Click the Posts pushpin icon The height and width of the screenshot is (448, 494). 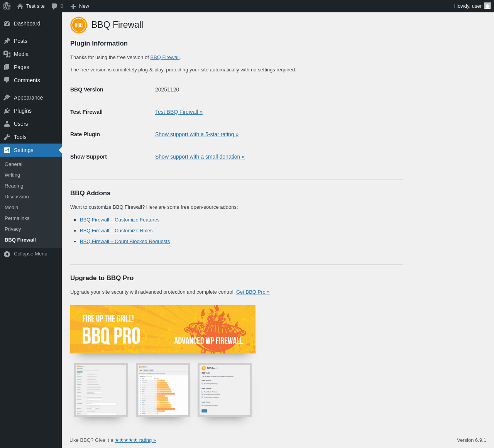click(x=7, y=41)
